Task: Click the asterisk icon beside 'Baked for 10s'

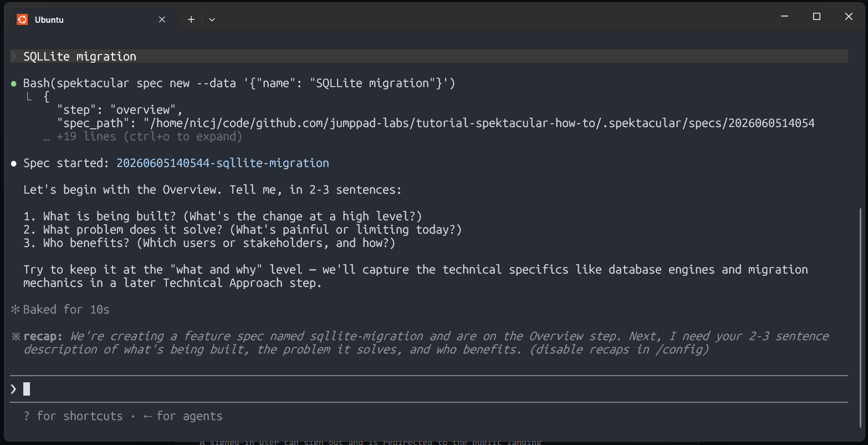Action: pos(15,310)
